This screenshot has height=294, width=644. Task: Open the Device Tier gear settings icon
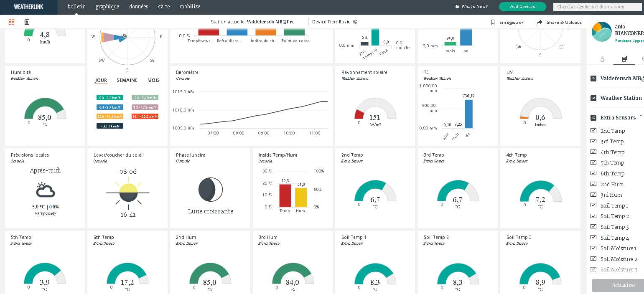[x=355, y=22]
